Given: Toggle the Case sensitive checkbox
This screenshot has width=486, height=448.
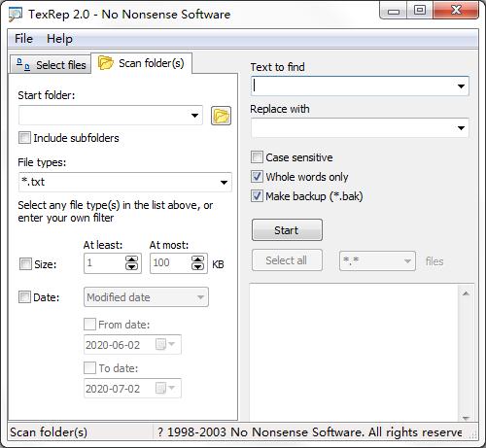Looking at the screenshot, I should pos(257,157).
